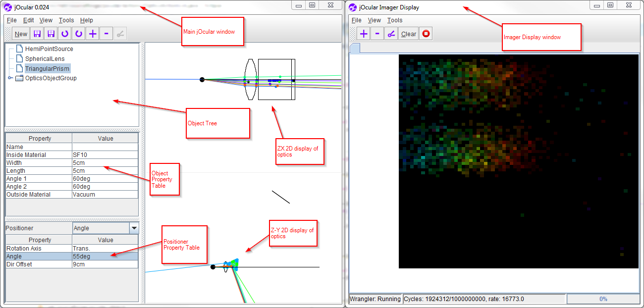The width and height of the screenshot is (644, 308).
Task: Open the View menu in Imager Display window
Action: point(375,20)
